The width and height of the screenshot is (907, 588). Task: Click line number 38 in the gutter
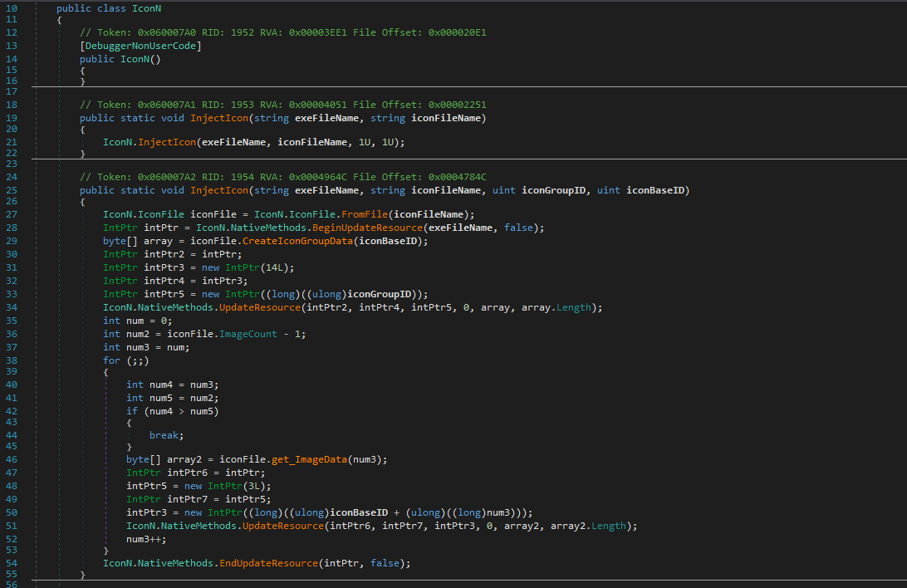[x=12, y=360]
